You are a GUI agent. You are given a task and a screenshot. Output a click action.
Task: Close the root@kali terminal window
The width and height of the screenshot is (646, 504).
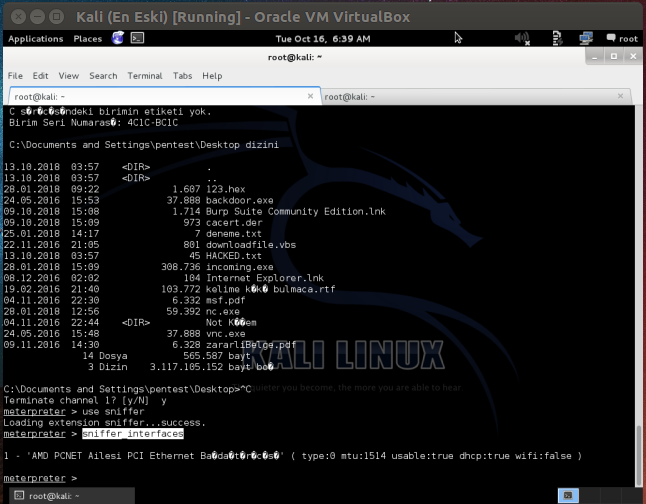tap(633, 57)
